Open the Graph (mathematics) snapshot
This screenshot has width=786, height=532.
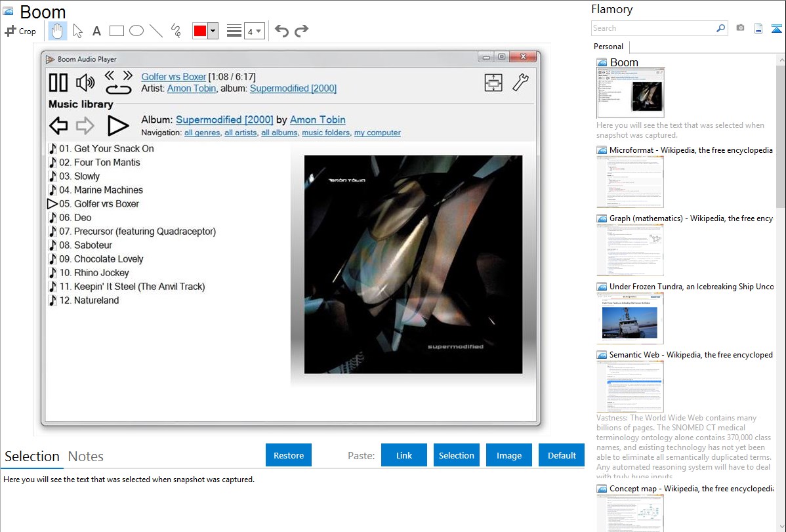point(631,250)
